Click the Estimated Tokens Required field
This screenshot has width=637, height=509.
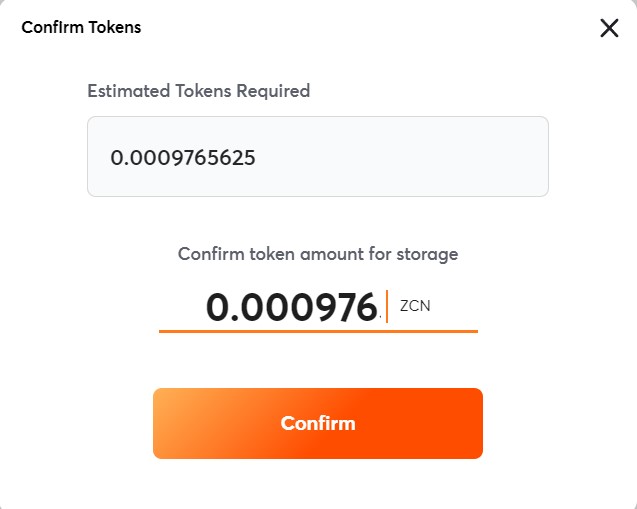317,157
